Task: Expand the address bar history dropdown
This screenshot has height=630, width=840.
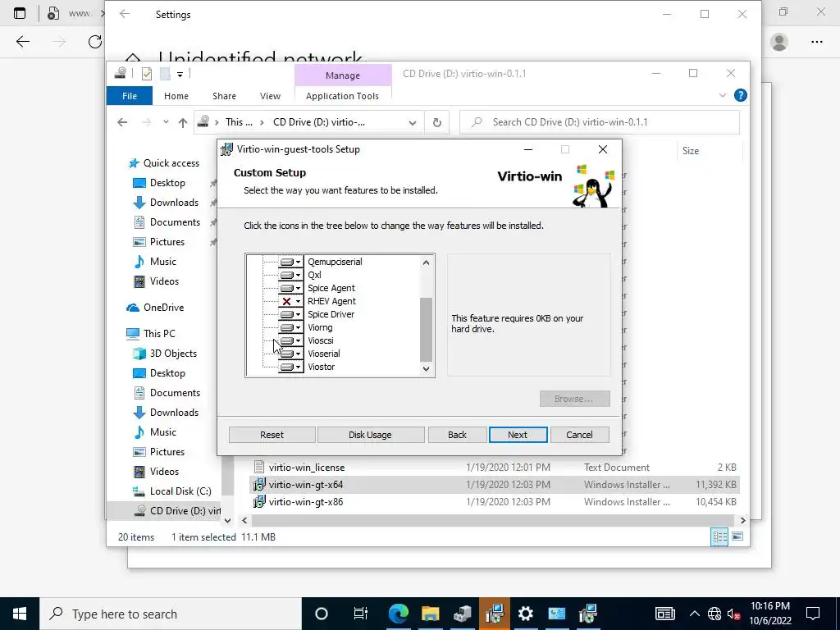Action: 412,123
